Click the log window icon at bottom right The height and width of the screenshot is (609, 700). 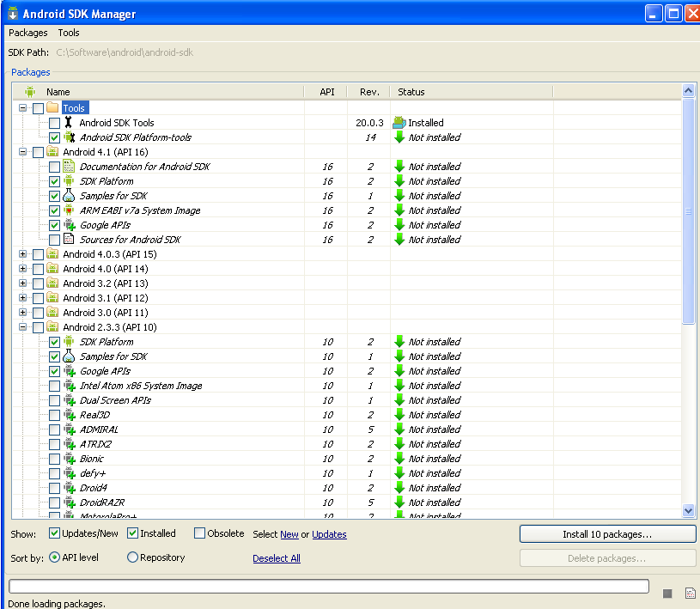click(x=691, y=594)
